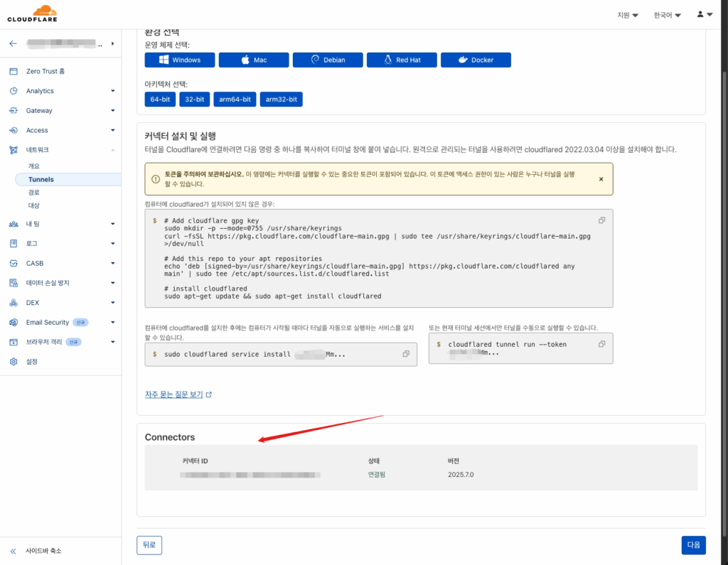The width and height of the screenshot is (728, 565).
Task: Choose arm32-bit architecture
Action: point(282,99)
